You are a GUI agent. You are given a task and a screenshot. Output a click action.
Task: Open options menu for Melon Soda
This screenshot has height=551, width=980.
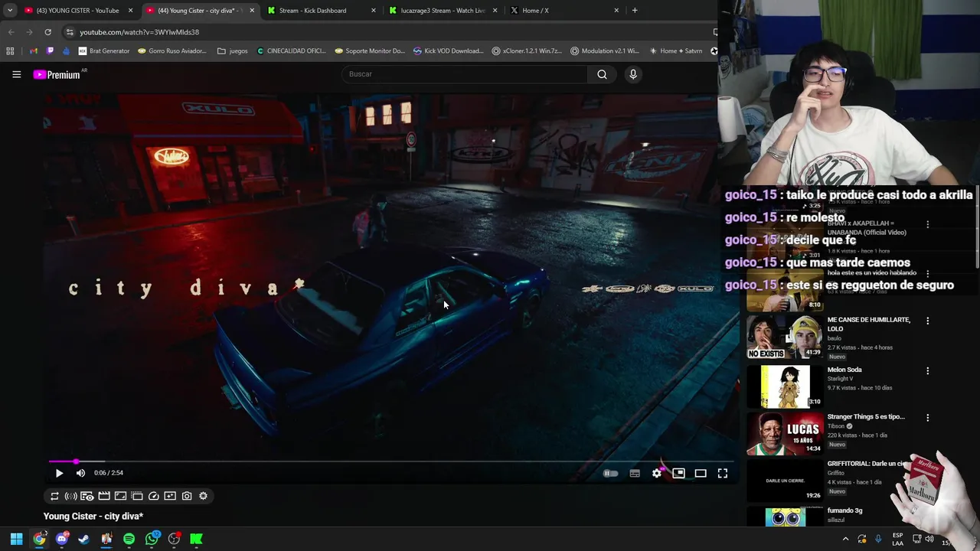(927, 370)
